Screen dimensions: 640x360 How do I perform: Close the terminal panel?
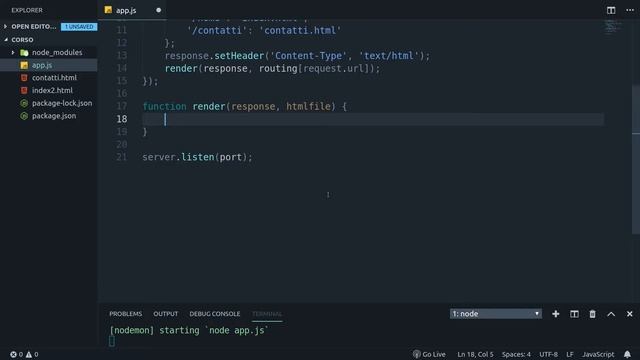tap(629, 314)
